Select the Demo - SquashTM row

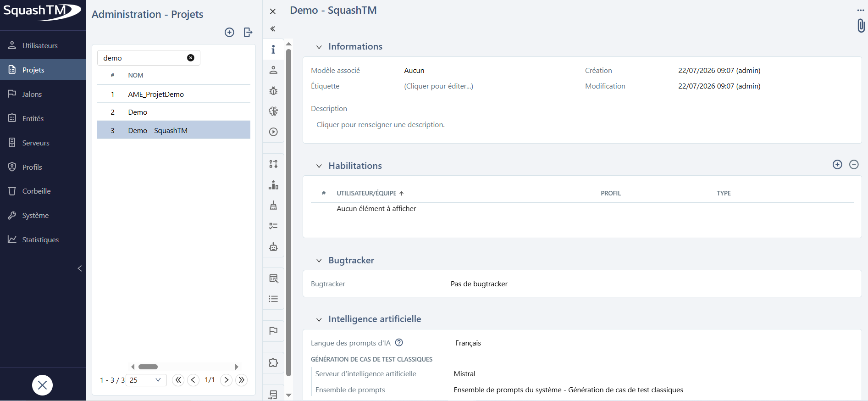(x=174, y=130)
